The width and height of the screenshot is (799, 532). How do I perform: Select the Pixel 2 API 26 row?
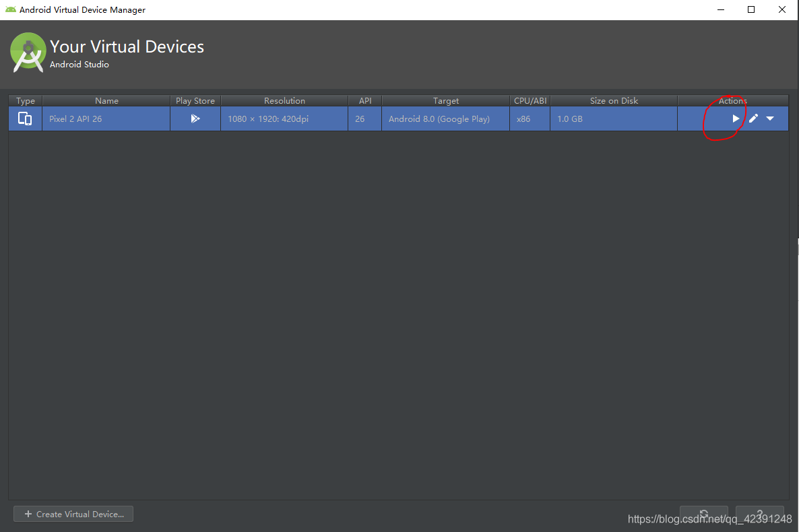pos(106,119)
